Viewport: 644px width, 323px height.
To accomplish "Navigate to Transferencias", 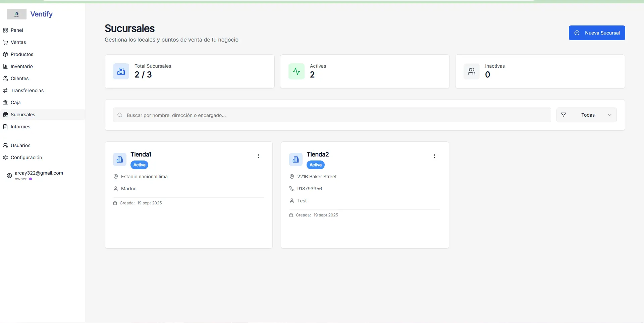I will [x=27, y=90].
